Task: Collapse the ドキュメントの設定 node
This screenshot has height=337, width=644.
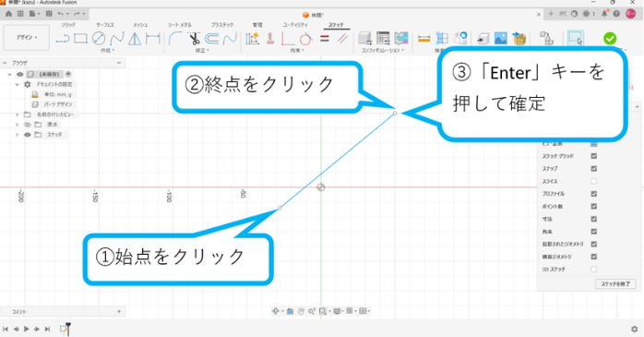Action: [18, 84]
